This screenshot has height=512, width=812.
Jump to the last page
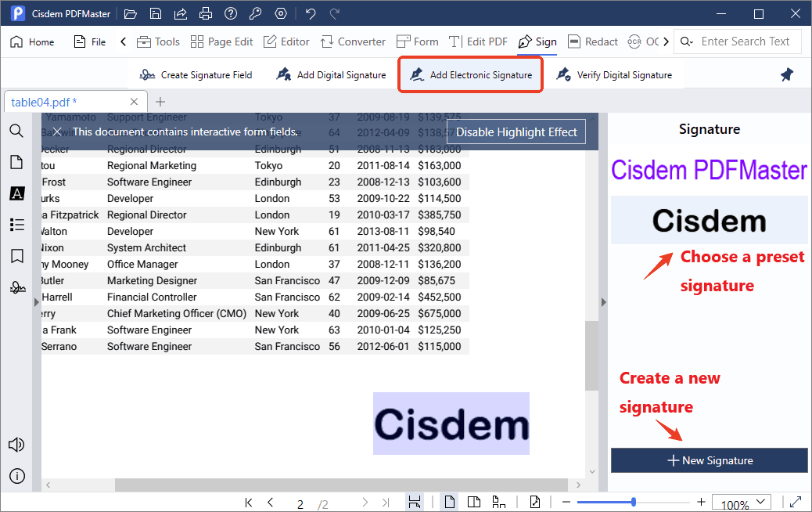tap(386, 502)
